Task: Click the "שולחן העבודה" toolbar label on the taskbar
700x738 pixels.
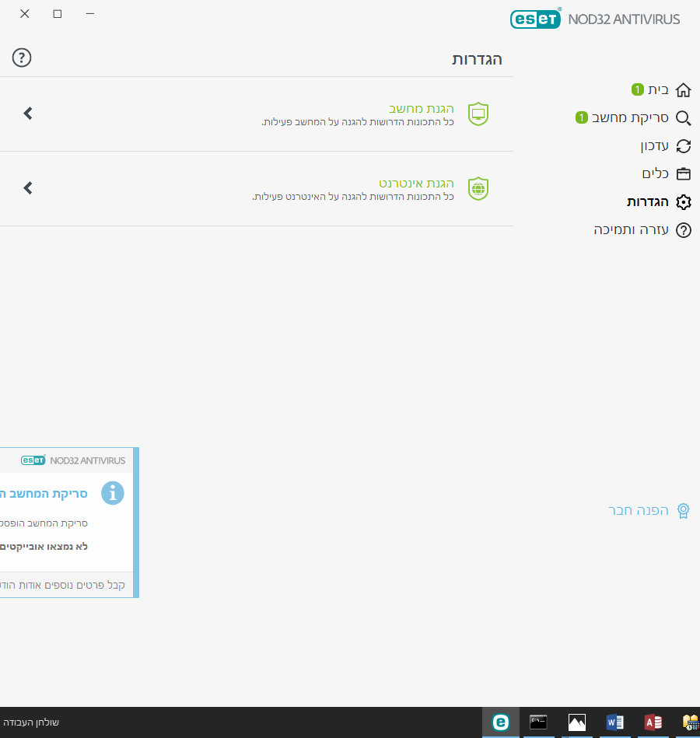Action: 31,722
